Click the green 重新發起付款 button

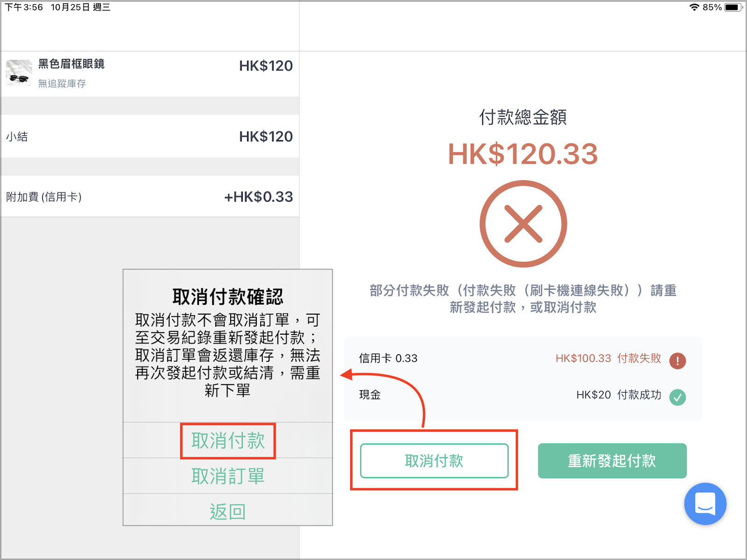[x=612, y=461]
